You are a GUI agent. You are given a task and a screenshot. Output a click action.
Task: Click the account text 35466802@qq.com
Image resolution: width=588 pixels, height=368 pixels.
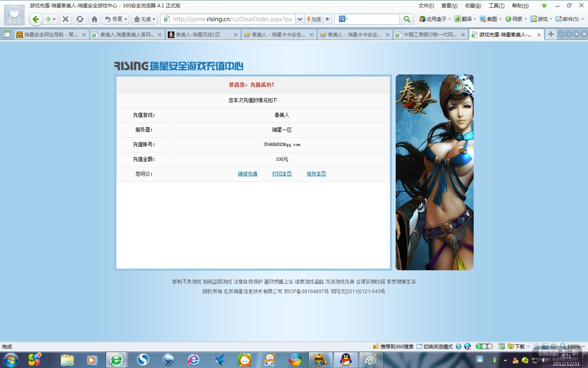(282, 145)
